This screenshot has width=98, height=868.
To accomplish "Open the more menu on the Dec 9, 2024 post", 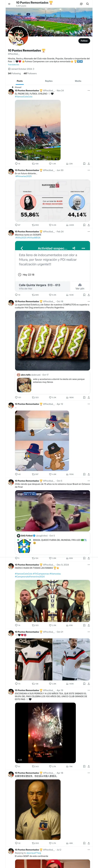I will tap(89, 565).
